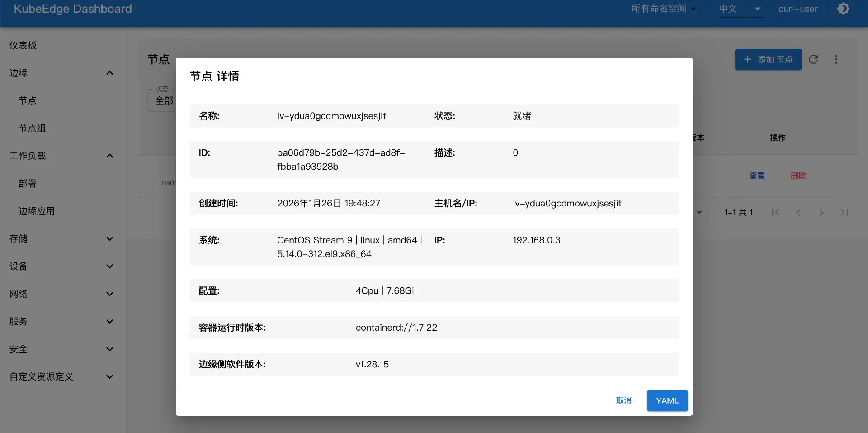The image size is (868, 433).
Task: Click the 就绪 status value
Action: [522, 116]
